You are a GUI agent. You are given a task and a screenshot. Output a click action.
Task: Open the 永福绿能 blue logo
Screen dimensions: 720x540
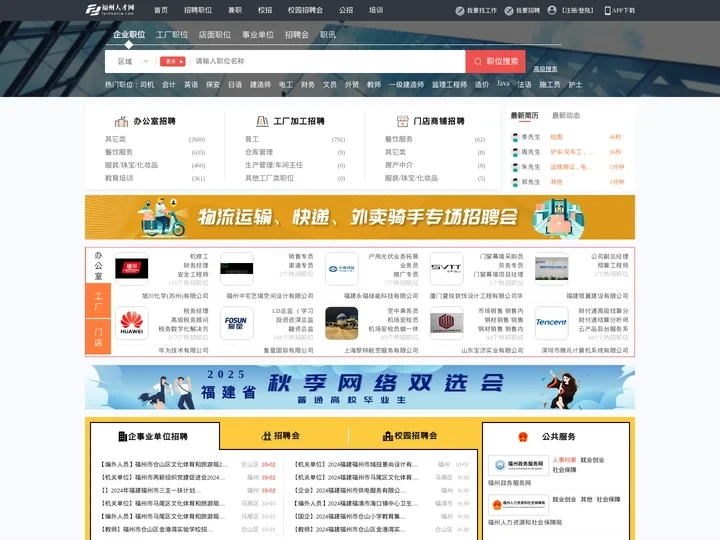click(341, 269)
